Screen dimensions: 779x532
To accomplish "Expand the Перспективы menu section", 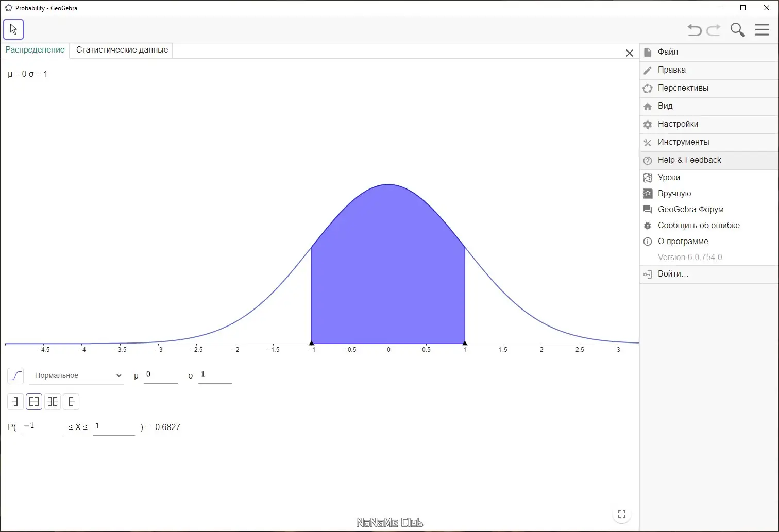I will tap(709, 88).
